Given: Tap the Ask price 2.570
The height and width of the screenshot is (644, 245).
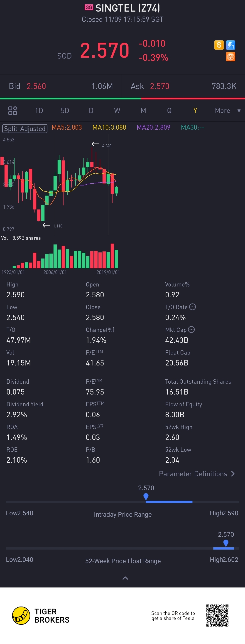Looking at the screenshot, I should 159,86.
